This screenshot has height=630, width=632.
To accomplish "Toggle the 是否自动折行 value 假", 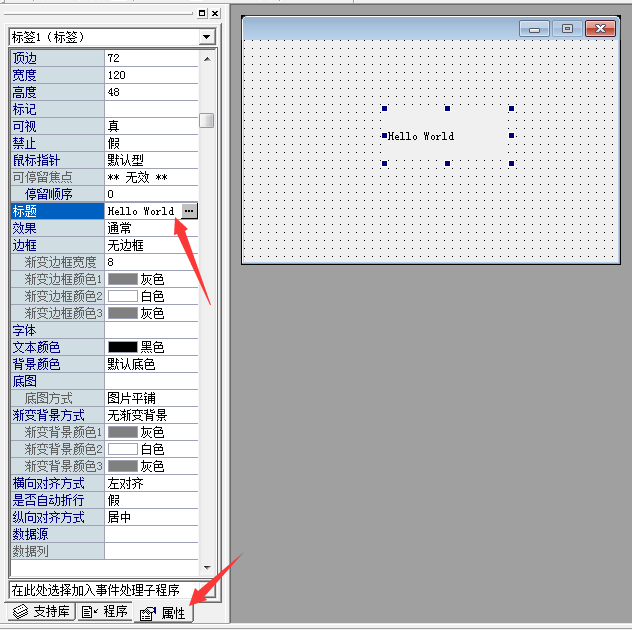I will click(151, 500).
